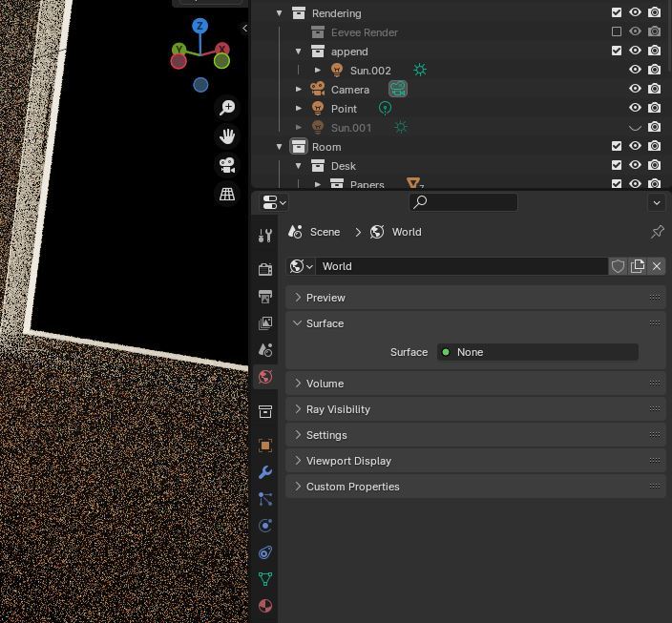Screen dimensions: 672x623
Task: Click the negative Z axis gizmo dot
Action: pos(200,85)
